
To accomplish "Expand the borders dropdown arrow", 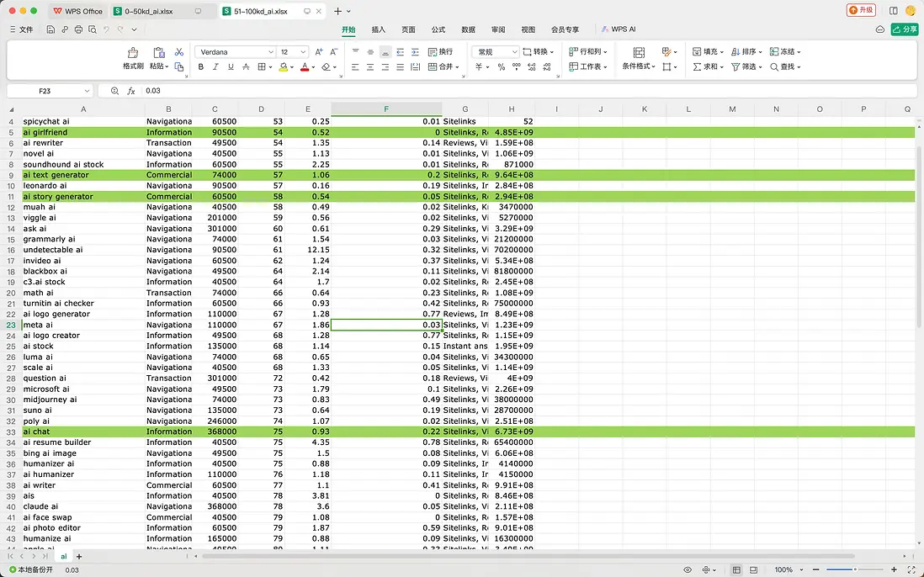I will tap(270, 67).
